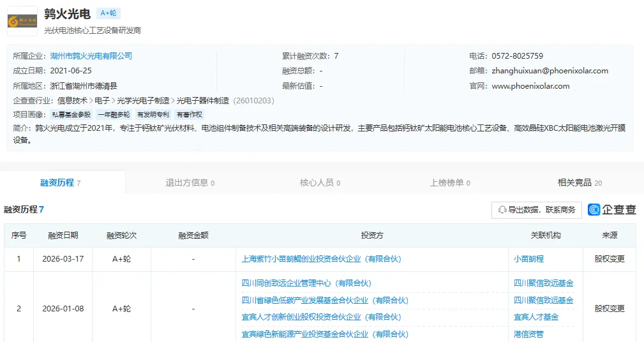Open 小苗朗程 related institution link
Screen dimensions: 644x342
[x=528, y=259]
